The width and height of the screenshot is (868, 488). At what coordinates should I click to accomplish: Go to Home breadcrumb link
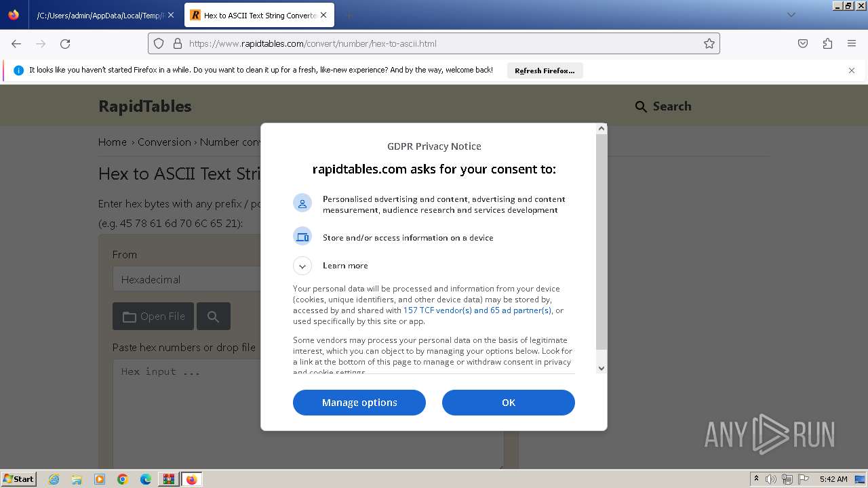113,142
